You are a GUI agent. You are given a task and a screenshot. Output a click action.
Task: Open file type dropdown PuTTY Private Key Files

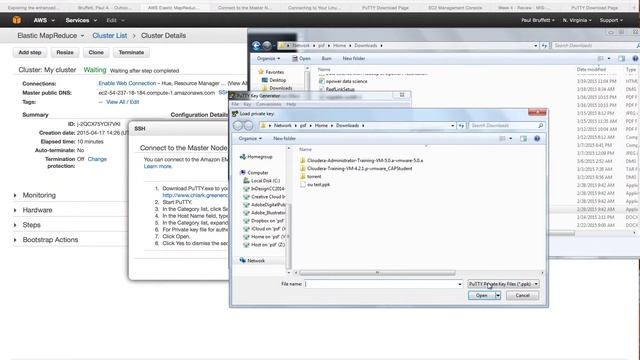[x=503, y=284]
